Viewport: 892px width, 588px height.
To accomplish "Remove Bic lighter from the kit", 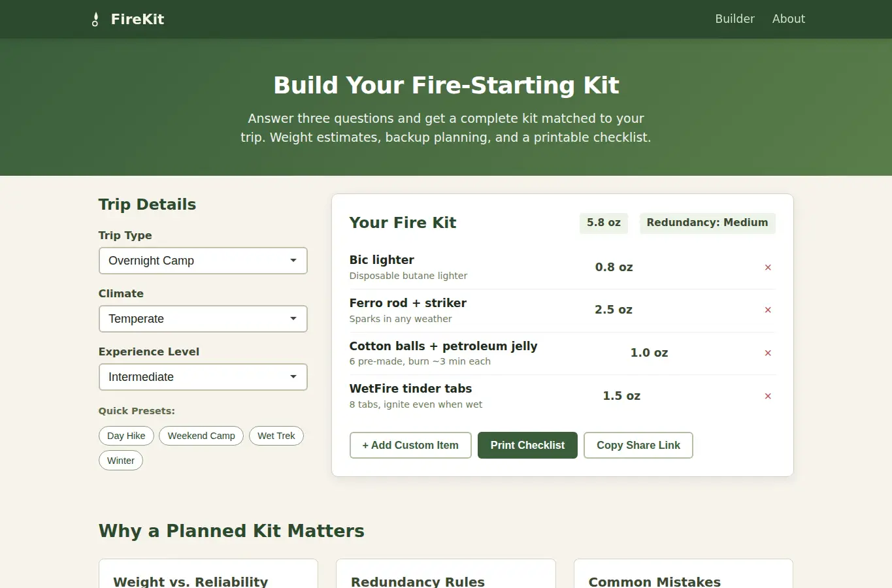I will coord(768,267).
